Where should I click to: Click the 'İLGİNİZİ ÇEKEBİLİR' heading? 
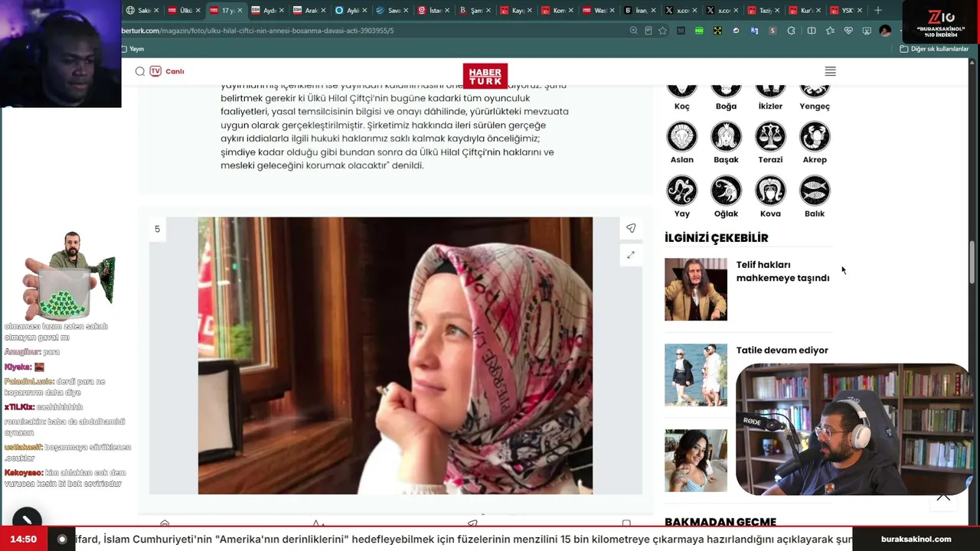click(x=717, y=238)
